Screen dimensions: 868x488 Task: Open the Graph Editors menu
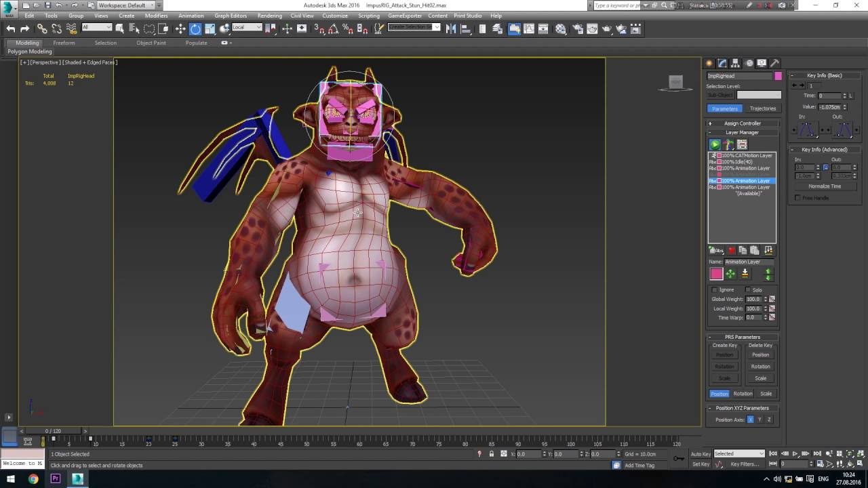click(231, 16)
